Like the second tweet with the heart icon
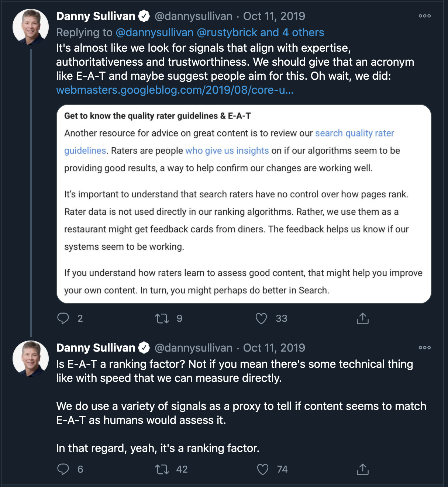The height and width of the screenshot is (487, 448). (263, 469)
